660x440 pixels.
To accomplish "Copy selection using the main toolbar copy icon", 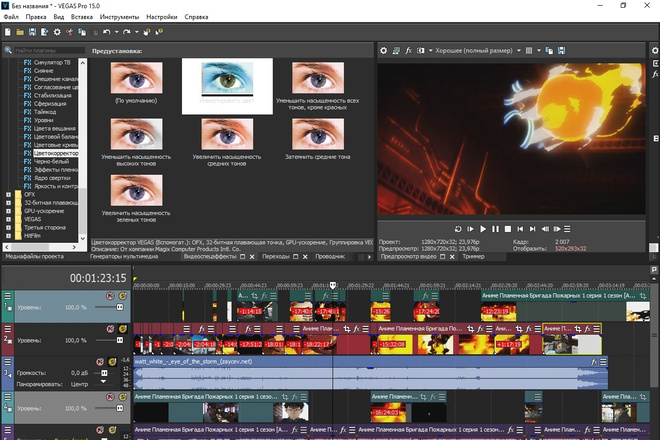I will [x=82, y=32].
